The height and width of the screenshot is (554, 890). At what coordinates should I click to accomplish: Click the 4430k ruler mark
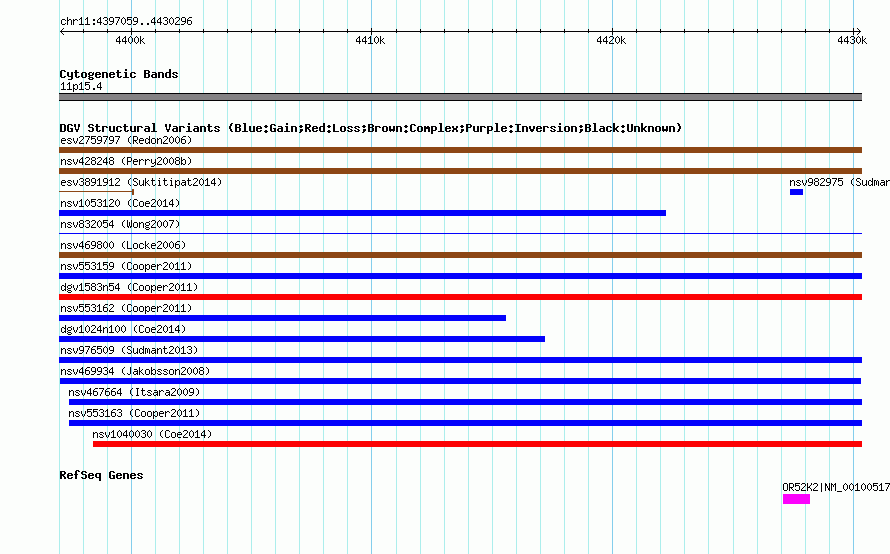click(852, 40)
